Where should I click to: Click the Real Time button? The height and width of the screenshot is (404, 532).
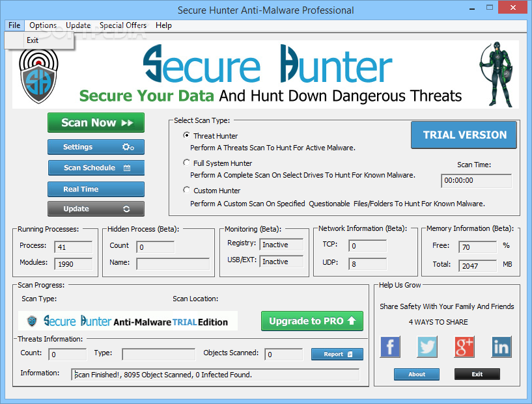click(x=96, y=189)
